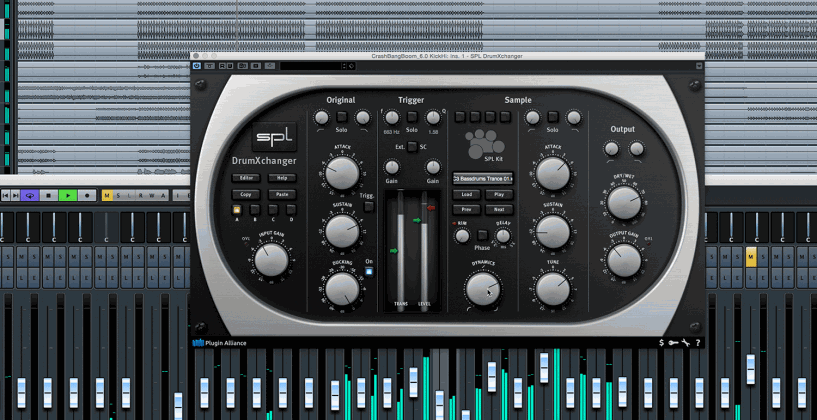Click the Sample Sustain knob
This screenshot has width=817, height=420.
tap(552, 231)
